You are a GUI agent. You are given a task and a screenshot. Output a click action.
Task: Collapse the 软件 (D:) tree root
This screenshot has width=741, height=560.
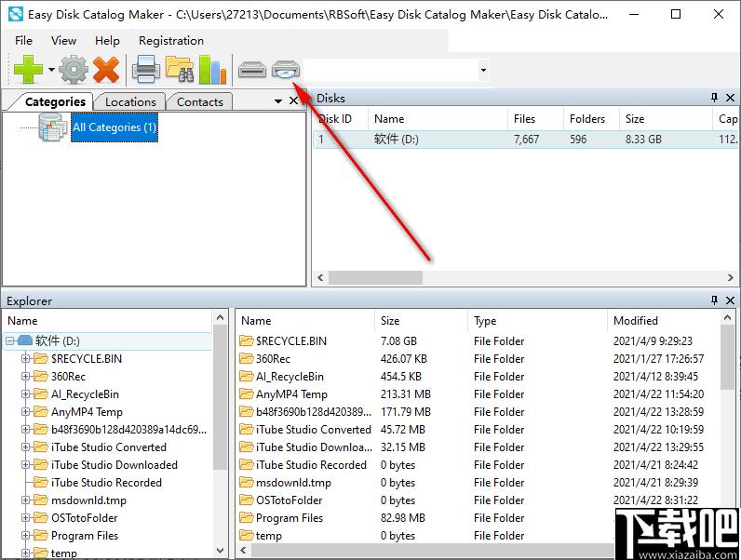coord(10,340)
